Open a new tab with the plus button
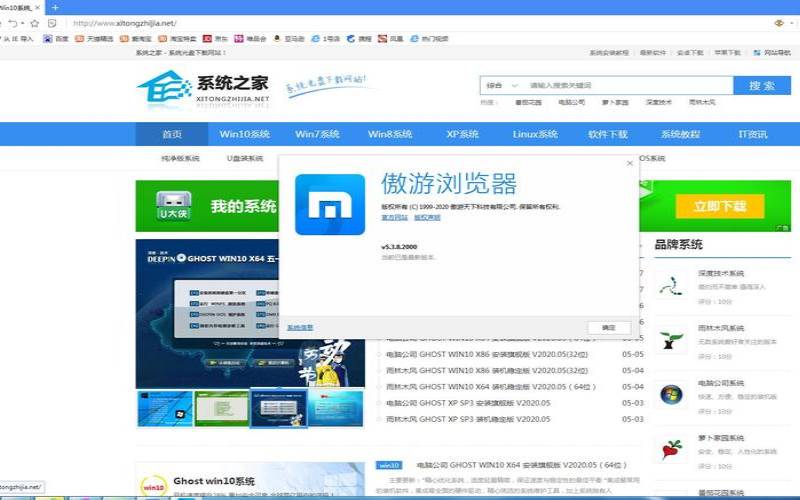The image size is (800, 500). tap(55, 8)
